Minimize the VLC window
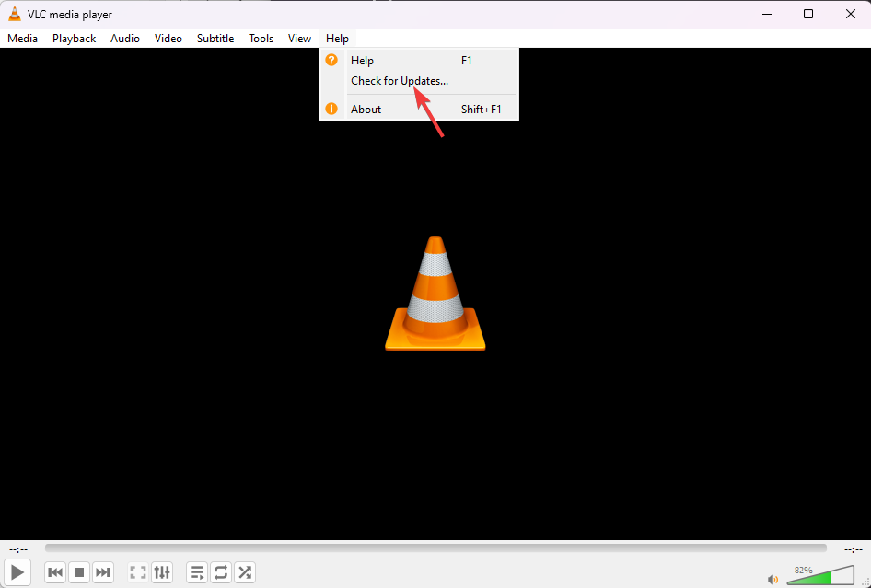The height and width of the screenshot is (588, 871). point(767,15)
